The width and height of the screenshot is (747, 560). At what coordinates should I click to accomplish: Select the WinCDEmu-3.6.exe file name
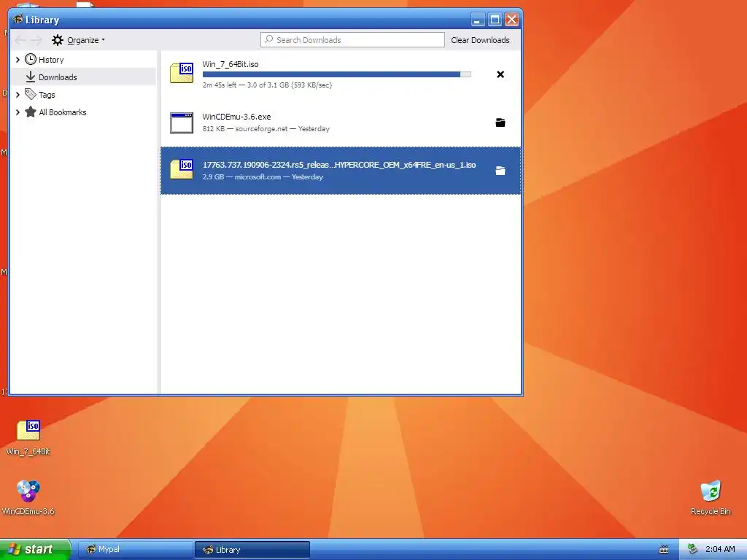click(236, 117)
